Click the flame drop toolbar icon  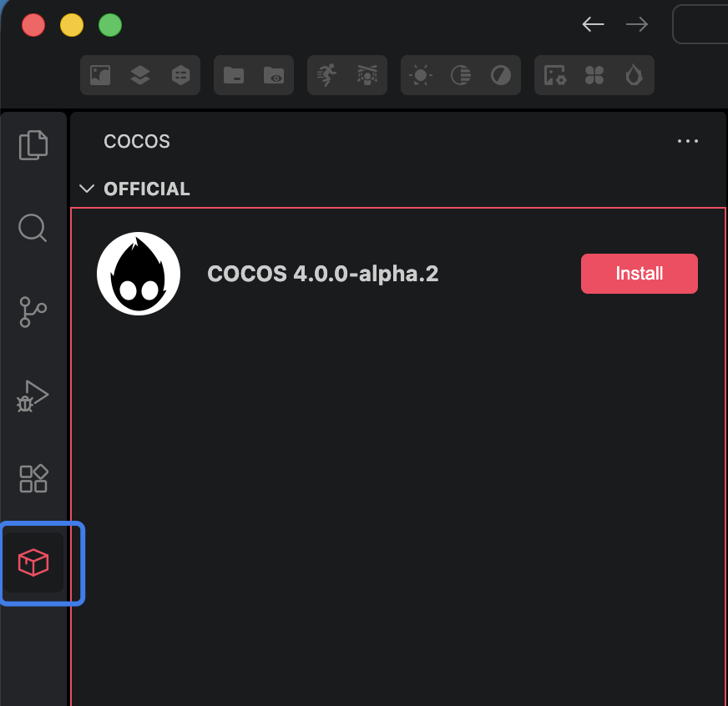click(634, 75)
